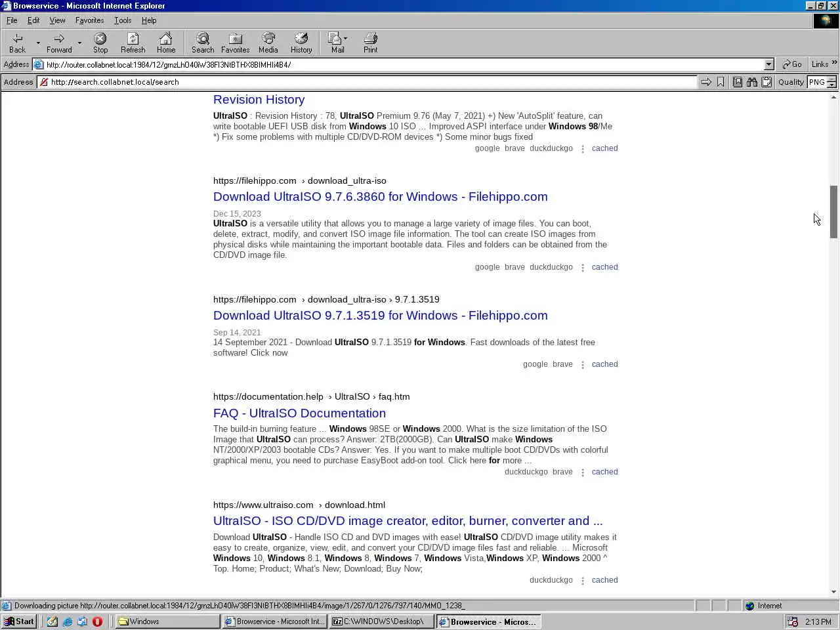Screen dimensions: 840x630
Task: Expand the Links toolbar chevron
Action: 834,63
